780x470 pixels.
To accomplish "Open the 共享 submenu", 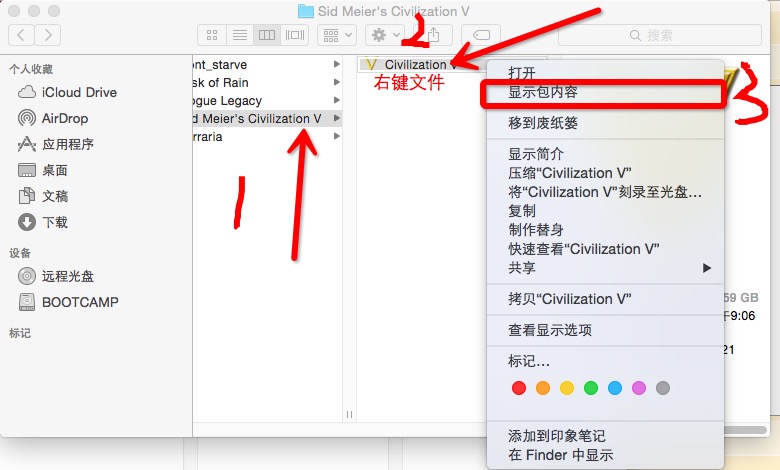I will pyautogui.click(x=605, y=268).
